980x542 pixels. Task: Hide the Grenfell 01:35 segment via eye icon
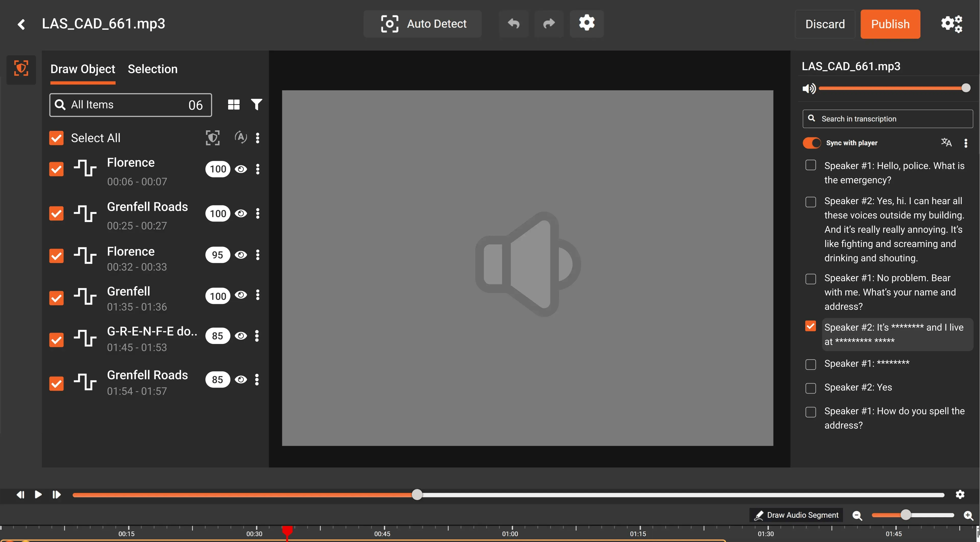[241, 295]
